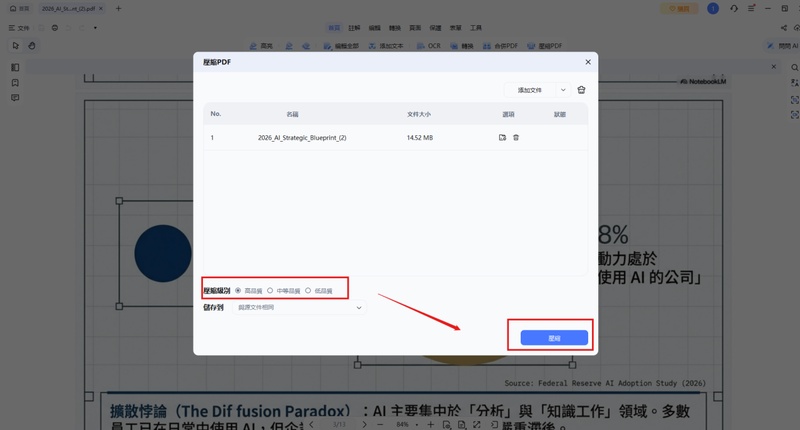This screenshot has width=800, height=430.
Task: Select the 中等品質 compression radio button
Action: tap(270, 291)
